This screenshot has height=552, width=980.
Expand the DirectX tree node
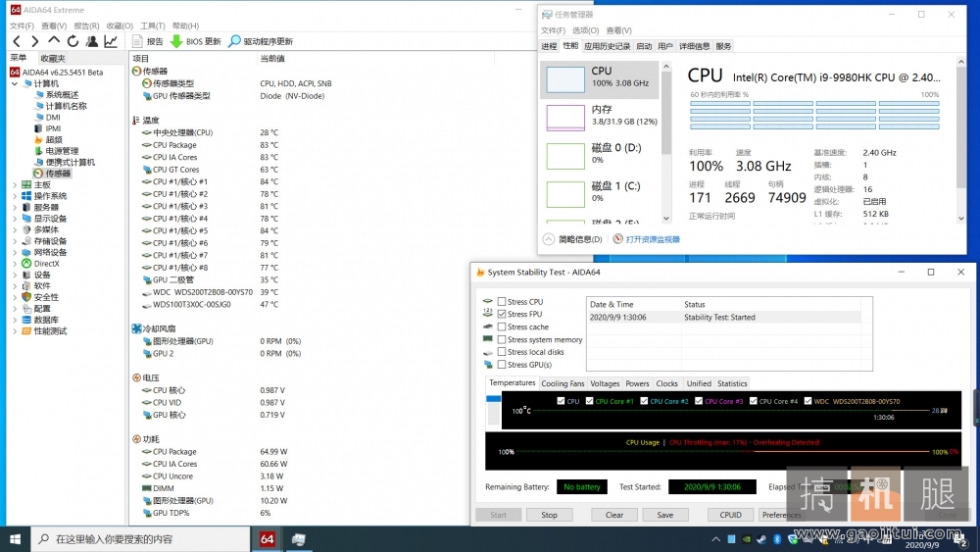15,264
